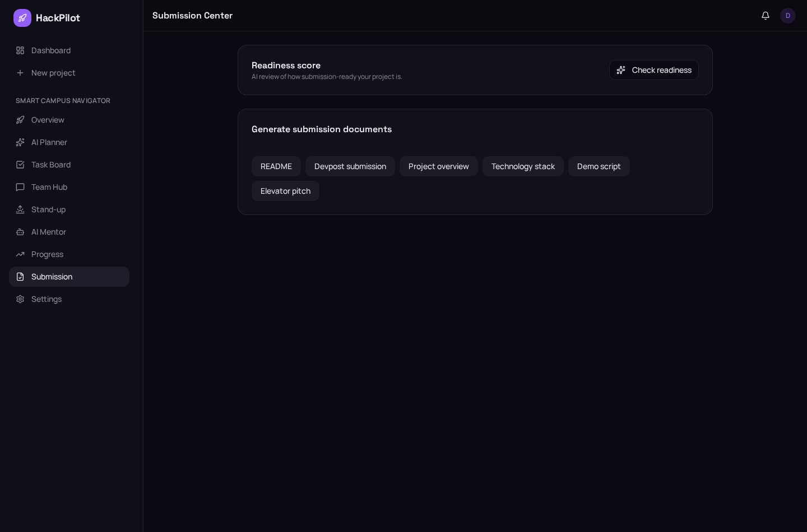
Task: Select the Submission sidebar item
Action: coord(69,277)
